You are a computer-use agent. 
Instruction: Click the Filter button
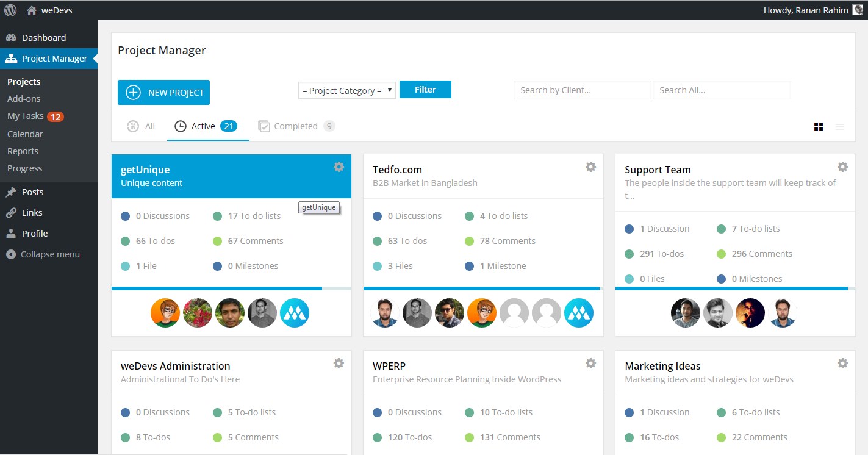point(425,89)
